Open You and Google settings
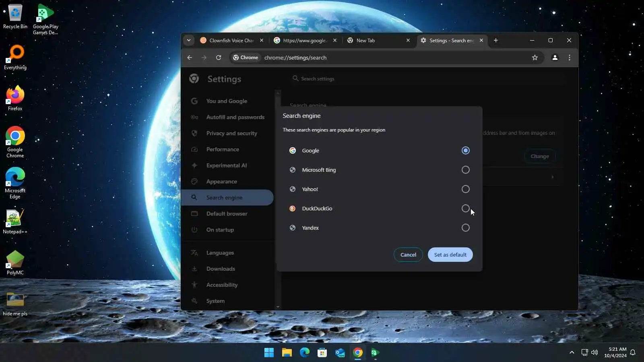The image size is (644, 362). click(227, 101)
